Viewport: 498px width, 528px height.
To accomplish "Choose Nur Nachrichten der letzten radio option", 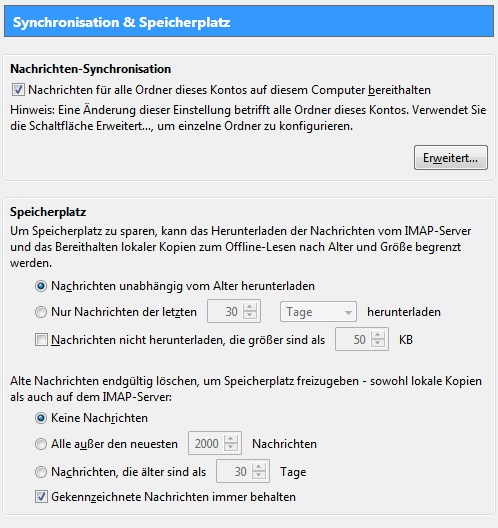I will pyautogui.click(x=41, y=312).
